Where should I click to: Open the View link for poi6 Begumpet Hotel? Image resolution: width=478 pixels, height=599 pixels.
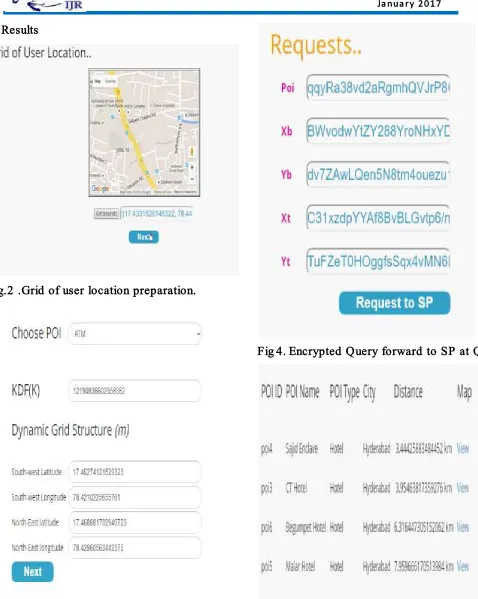(463, 527)
